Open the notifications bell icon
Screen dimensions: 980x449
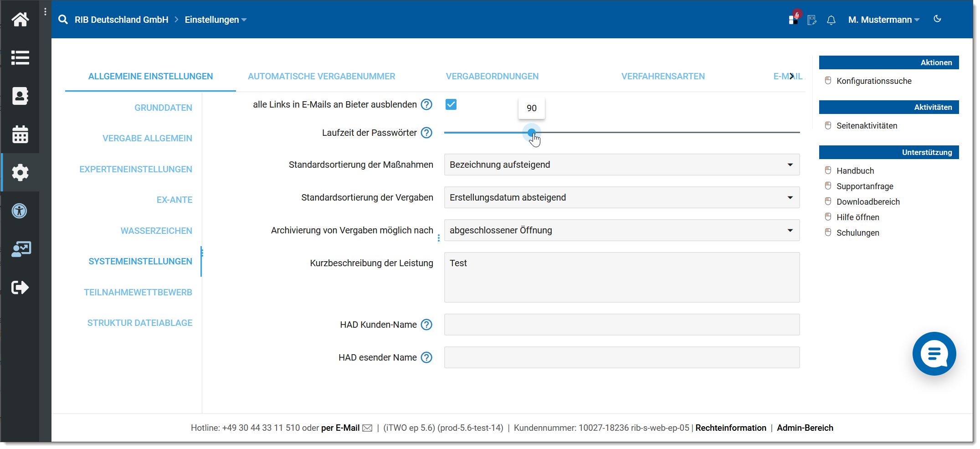point(831,20)
